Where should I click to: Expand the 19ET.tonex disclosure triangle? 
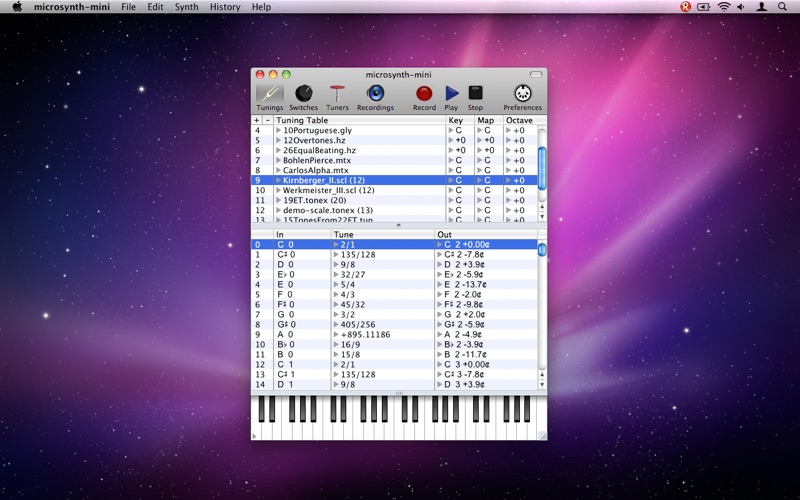tap(279, 200)
